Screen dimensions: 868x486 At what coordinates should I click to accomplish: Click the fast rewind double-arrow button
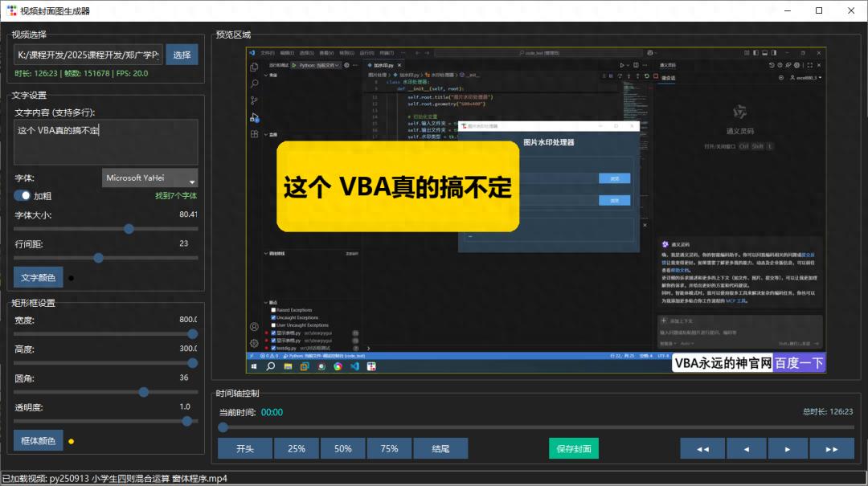point(702,448)
